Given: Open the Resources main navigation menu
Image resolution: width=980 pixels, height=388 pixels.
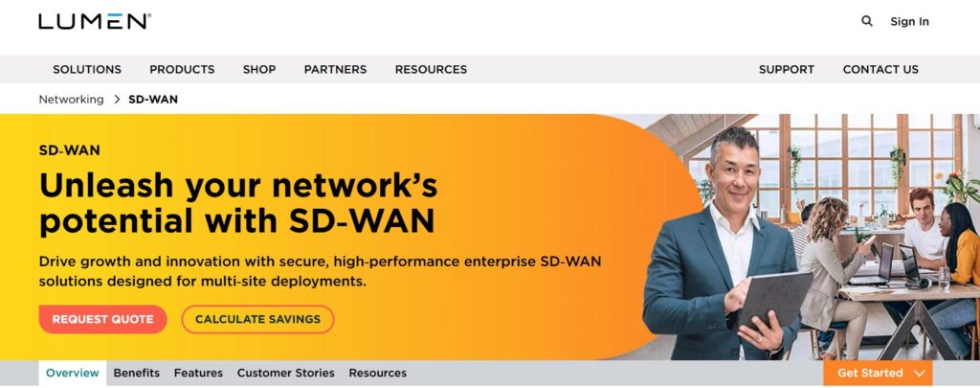Looking at the screenshot, I should click(431, 70).
